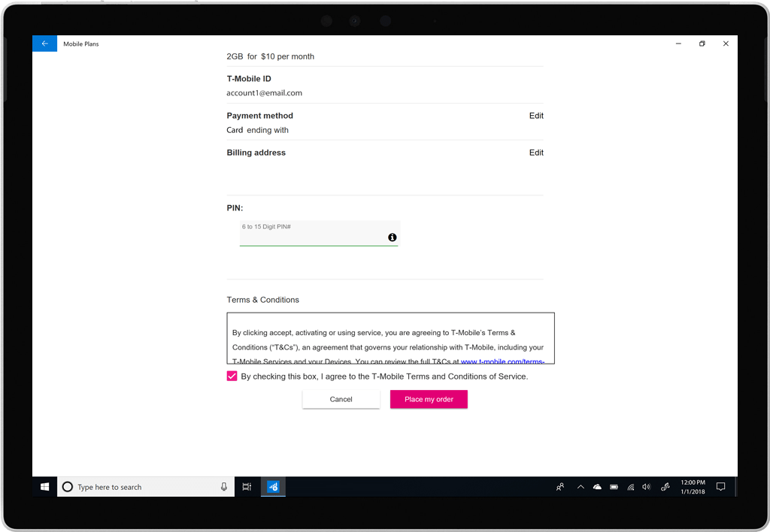
Task: Check the battery status icon
Action: click(x=614, y=487)
